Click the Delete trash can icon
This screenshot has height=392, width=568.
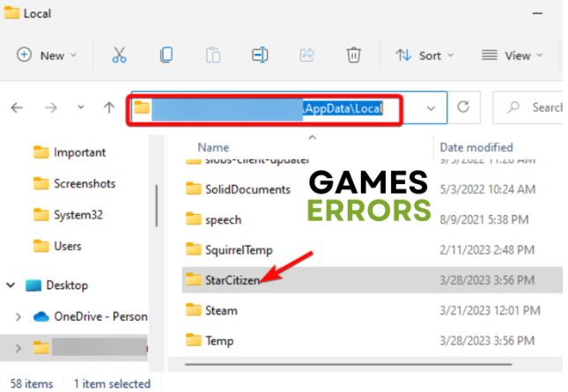[x=353, y=55]
